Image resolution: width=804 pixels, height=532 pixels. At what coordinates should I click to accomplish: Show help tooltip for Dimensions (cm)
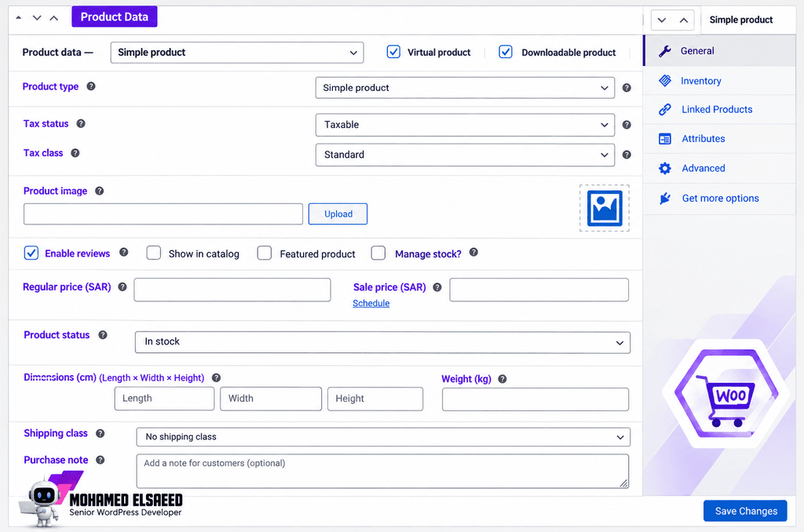[x=217, y=377]
